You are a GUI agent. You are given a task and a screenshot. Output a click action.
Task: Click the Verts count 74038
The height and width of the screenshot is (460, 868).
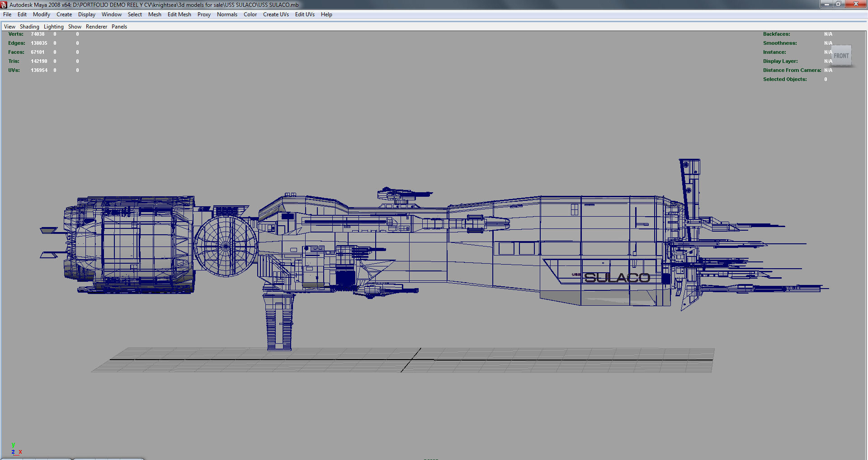click(x=38, y=34)
